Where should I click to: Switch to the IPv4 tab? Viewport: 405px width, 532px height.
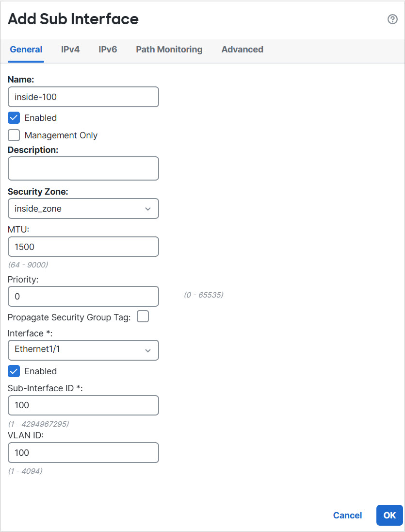coord(70,49)
